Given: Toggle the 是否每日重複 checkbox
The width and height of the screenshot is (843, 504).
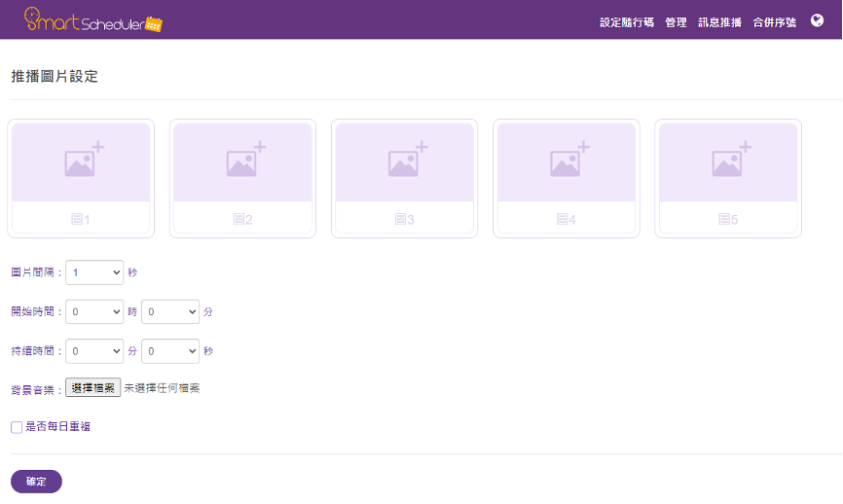Looking at the screenshot, I should tap(17, 427).
